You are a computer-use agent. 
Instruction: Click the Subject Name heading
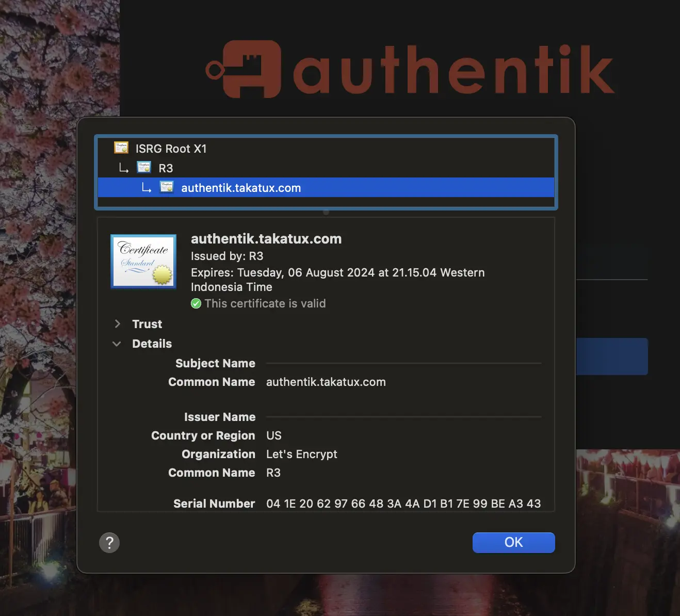[215, 363]
